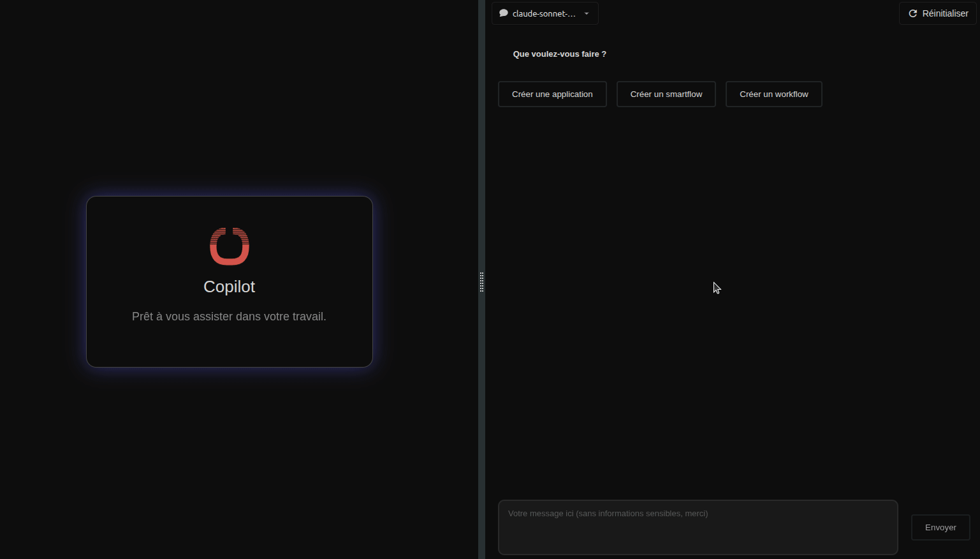Click the "Copilot" title text
The height and width of the screenshot is (559, 980).
coord(229,287)
